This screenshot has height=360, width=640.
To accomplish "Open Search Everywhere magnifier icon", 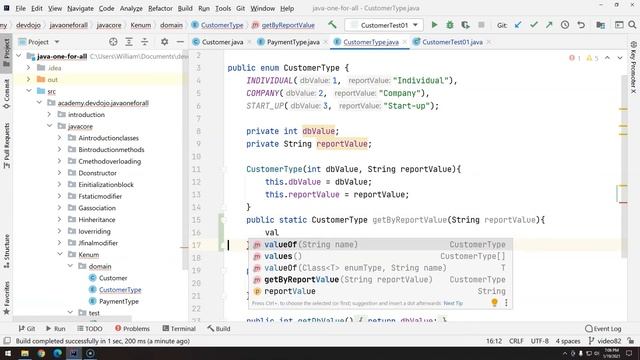I will 632,25.
